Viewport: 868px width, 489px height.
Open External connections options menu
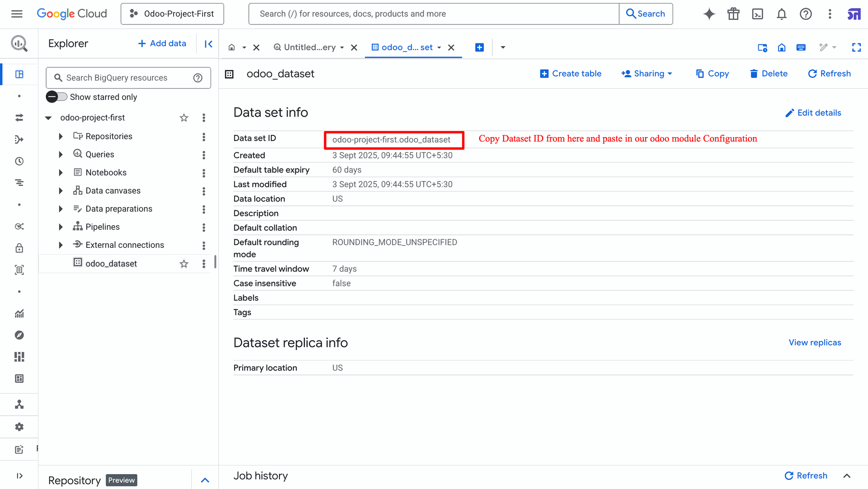(x=203, y=245)
